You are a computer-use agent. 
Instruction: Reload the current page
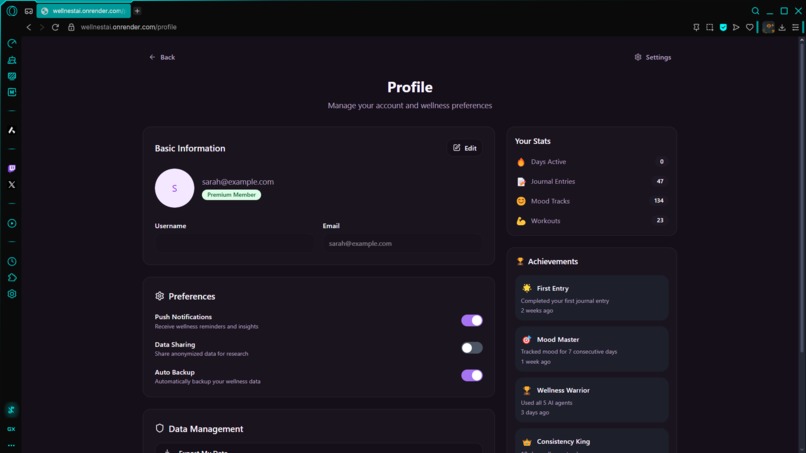[56, 27]
